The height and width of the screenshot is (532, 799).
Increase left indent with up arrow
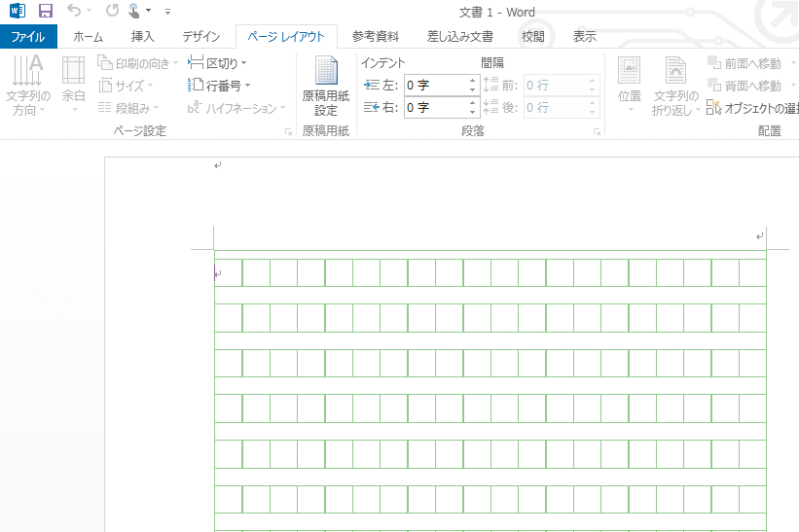473,81
